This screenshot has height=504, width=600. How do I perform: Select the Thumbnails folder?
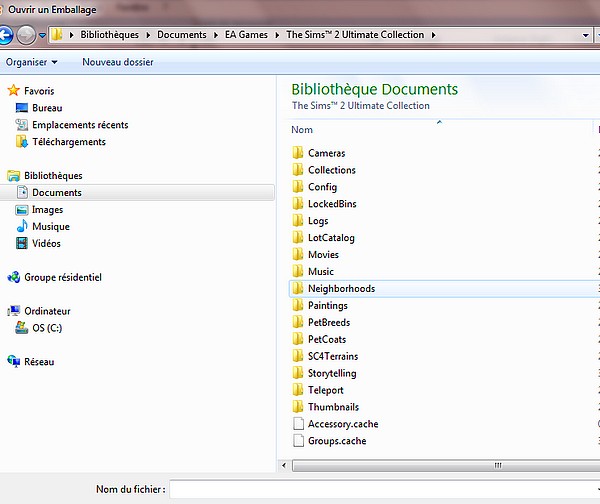point(326,406)
